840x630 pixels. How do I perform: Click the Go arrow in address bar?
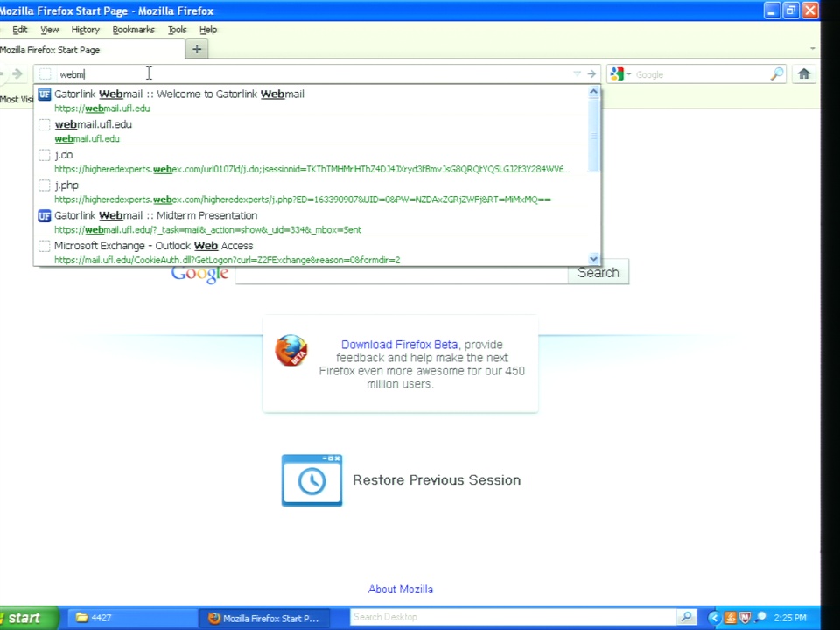click(x=591, y=73)
